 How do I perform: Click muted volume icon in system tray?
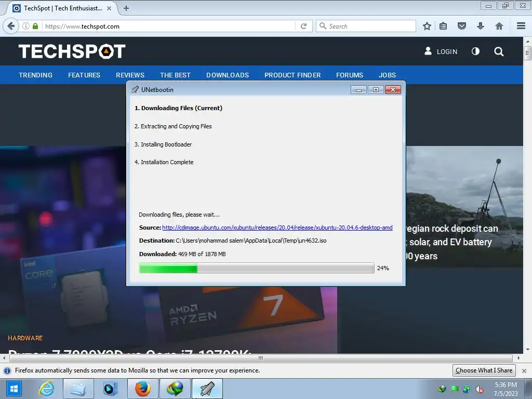[480, 389]
